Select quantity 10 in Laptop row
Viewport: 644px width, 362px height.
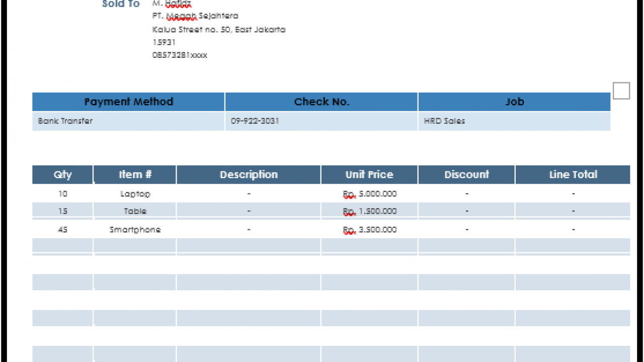tap(62, 194)
